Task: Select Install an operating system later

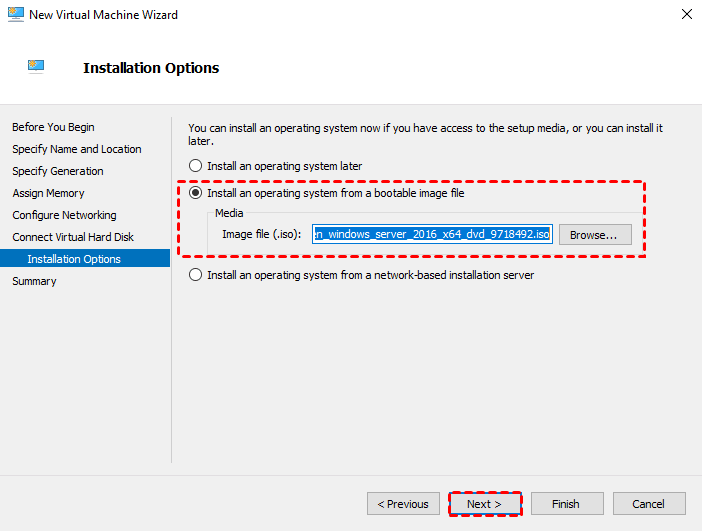Action: (196, 166)
